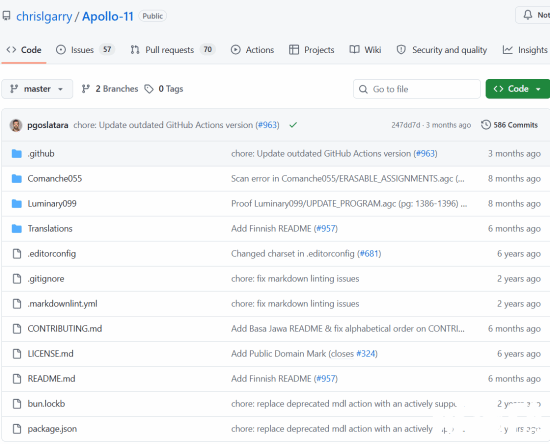Click the tag icon next to 0 Tags
This screenshot has width=550, height=444.
[149, 89]
